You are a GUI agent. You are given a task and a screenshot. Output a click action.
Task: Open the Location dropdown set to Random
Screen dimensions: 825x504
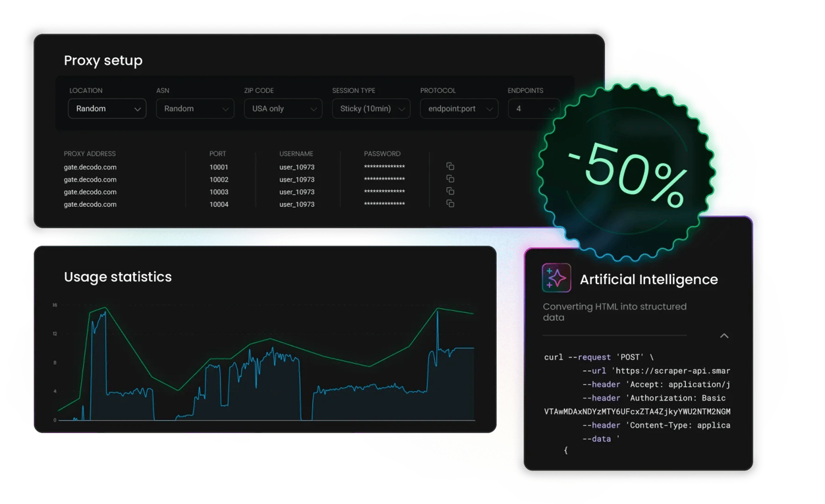point(107,109)
